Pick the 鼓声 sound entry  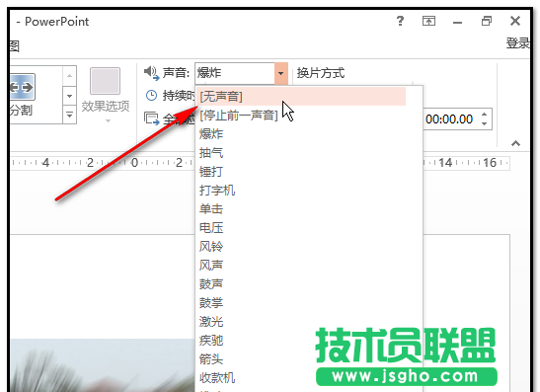tap(301, 283)
